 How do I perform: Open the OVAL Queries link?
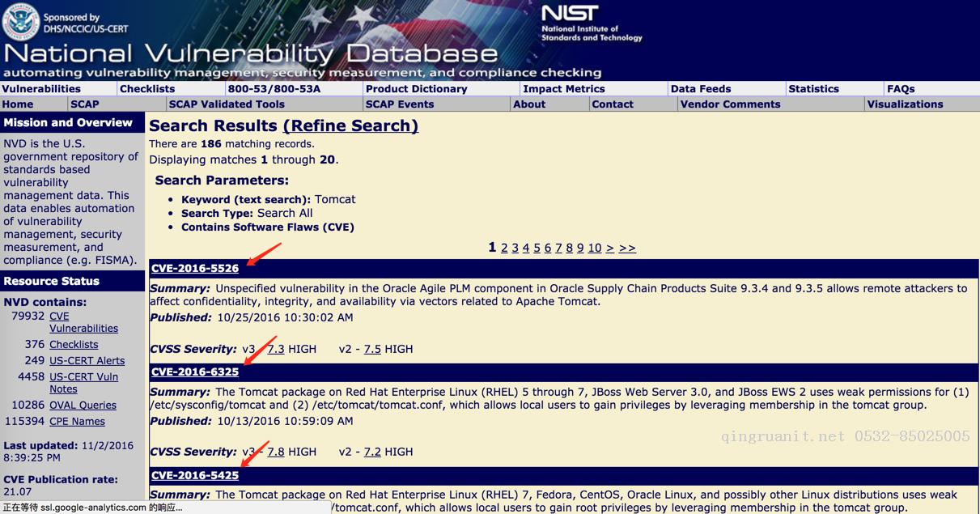(x=83, y=406)
